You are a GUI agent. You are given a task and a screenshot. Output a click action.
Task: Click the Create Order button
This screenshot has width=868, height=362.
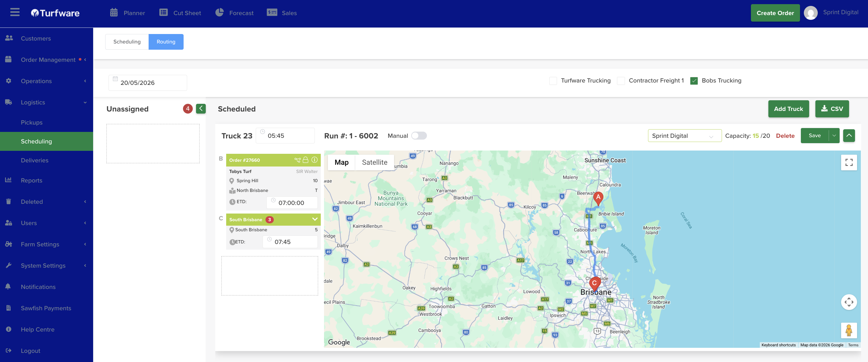(x=775, y=13)
